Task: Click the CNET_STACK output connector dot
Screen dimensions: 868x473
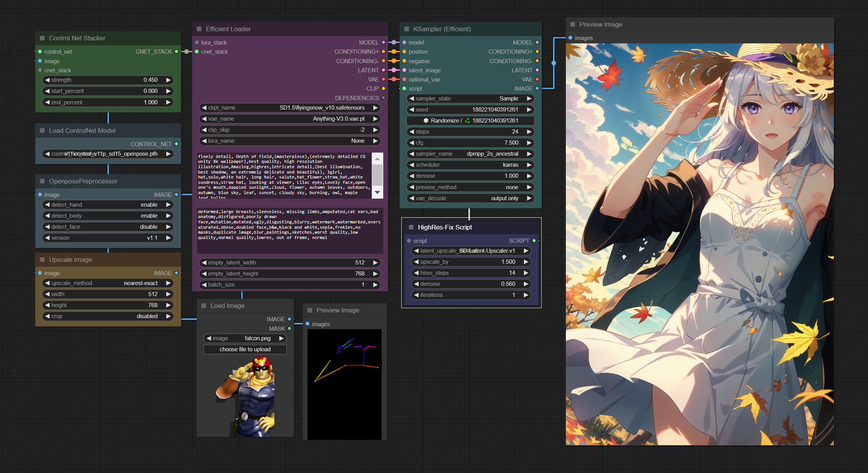Action: (x=177, y=52)
